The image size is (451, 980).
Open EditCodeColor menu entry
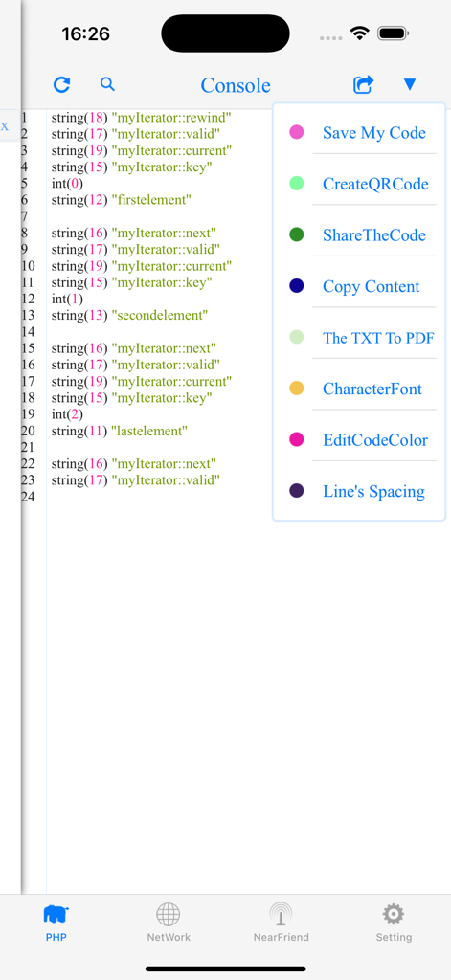pos(375,440)
